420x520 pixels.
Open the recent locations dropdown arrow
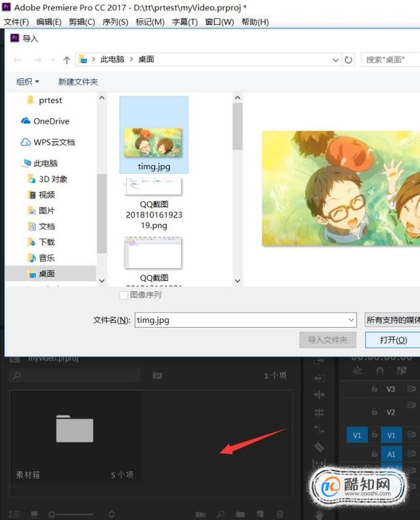pos(53,60)
